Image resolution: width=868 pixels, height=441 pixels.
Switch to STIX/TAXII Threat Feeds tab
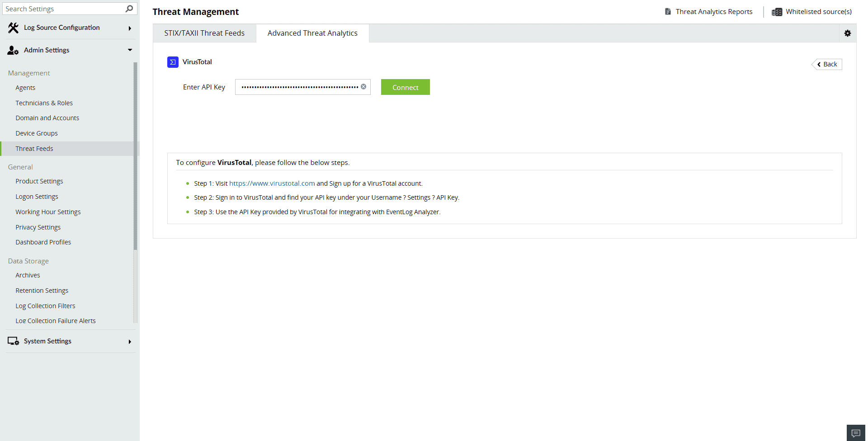(204, 33)
